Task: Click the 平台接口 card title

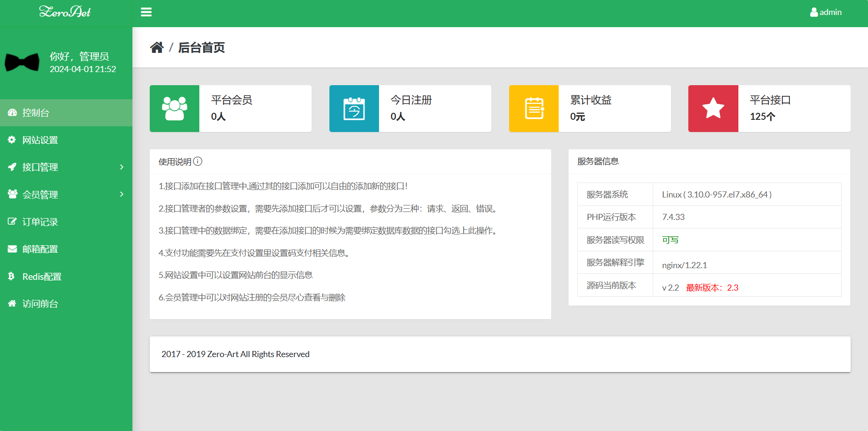Action: coord(770,100)
